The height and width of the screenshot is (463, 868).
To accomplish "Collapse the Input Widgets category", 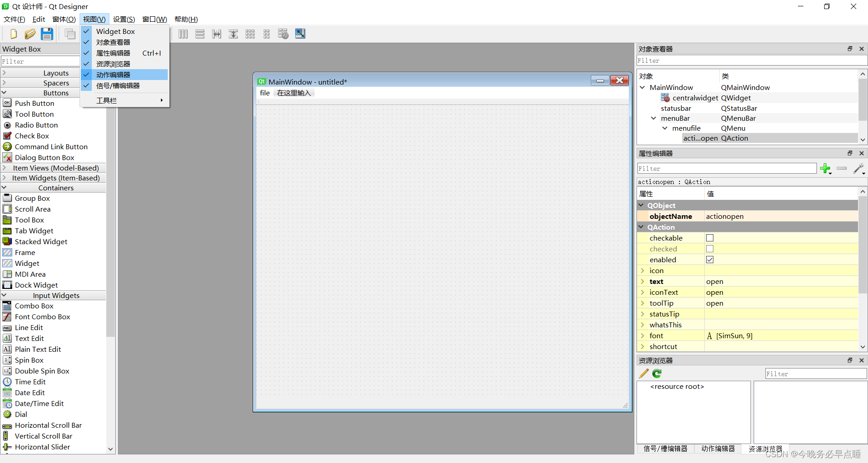I will pos(4,295).
